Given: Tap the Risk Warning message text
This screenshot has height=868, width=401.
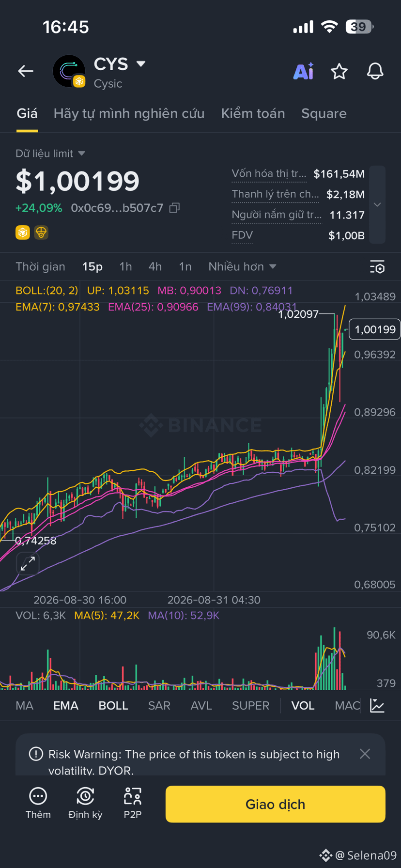Looking at the screenshot, I should (194, 761).
